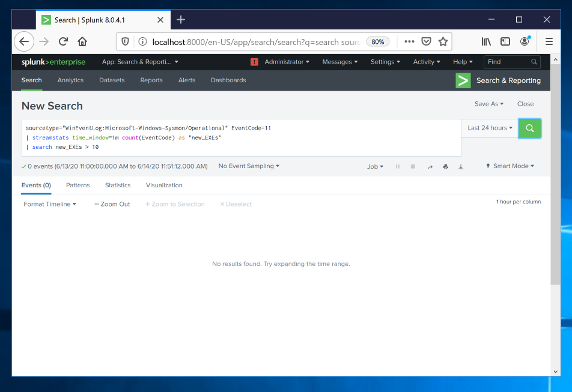Click the green Search & Reporting app icon
Screen dimensions: 572x392
tap(463, 80)
